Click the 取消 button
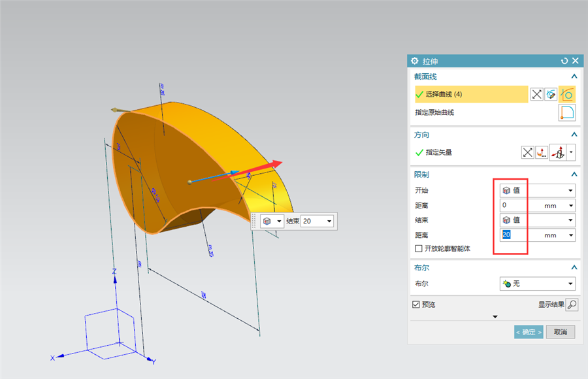 pyautogui.click(x=561, y=332)
